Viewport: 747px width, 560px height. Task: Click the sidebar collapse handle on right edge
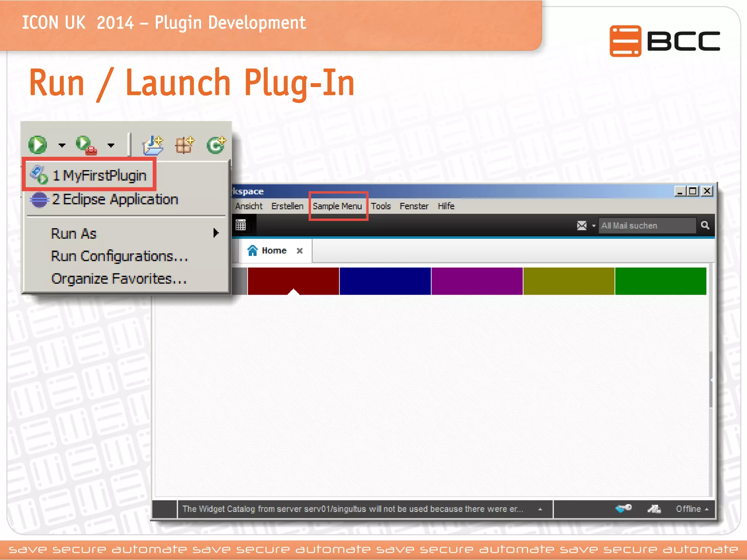711,380
